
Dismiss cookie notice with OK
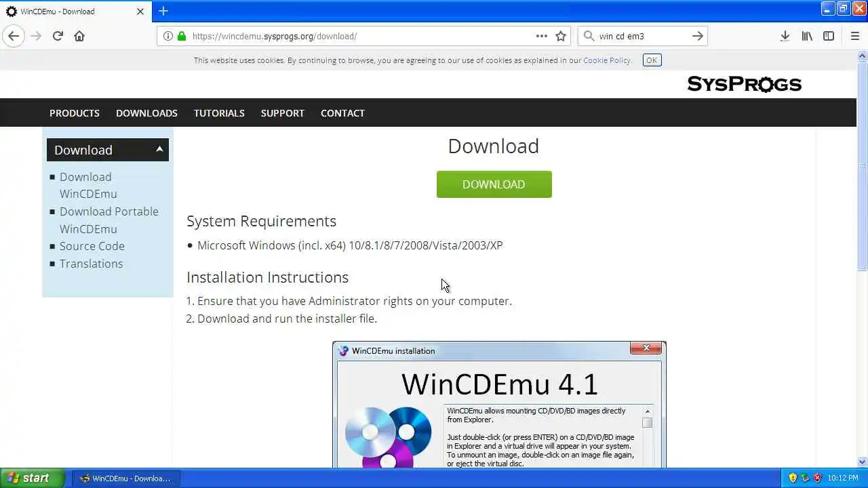click(652, 60)
